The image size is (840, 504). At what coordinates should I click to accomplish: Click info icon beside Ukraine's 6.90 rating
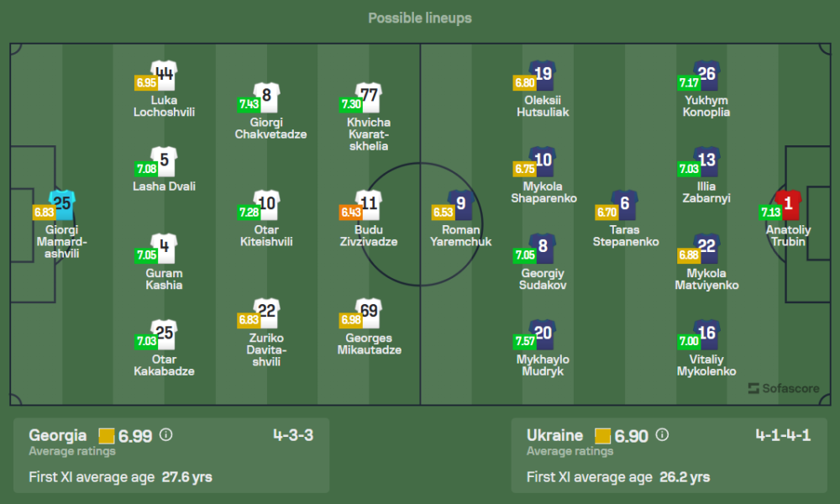[x=662, y=435]
